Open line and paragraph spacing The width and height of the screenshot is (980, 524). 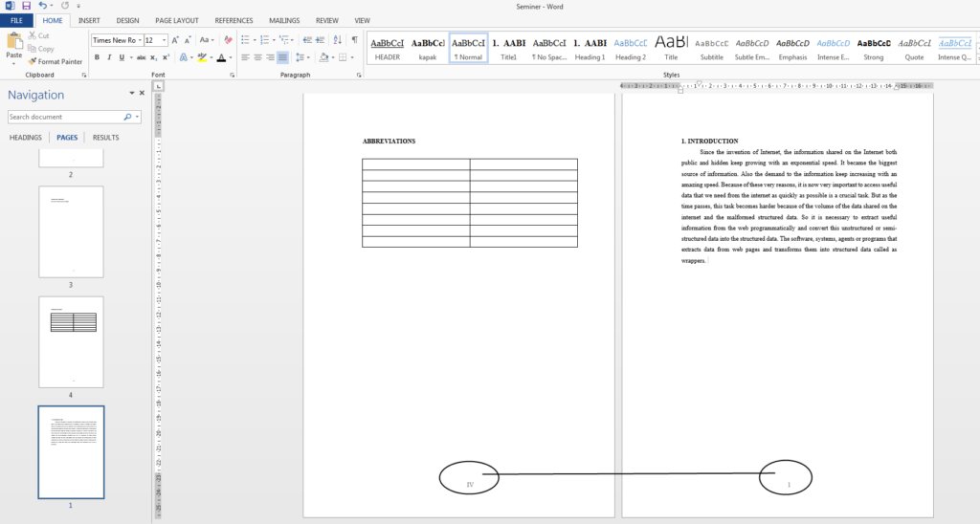coord(301,57)
